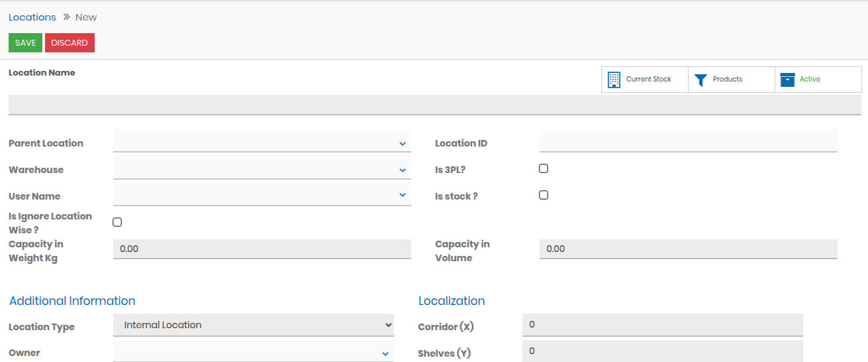868x362 pixels.
Task: Open the User Name dropdown
Action: point(262,196)
